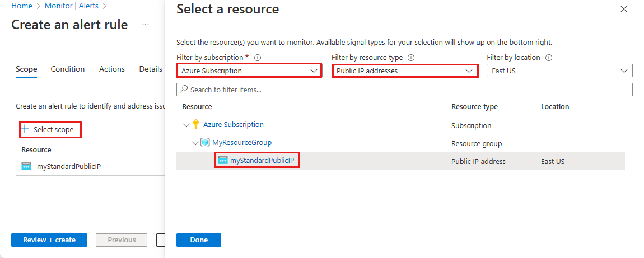Click the Select scope link
Viewport: 644px width, 258px height.
[x=50, y=130]
